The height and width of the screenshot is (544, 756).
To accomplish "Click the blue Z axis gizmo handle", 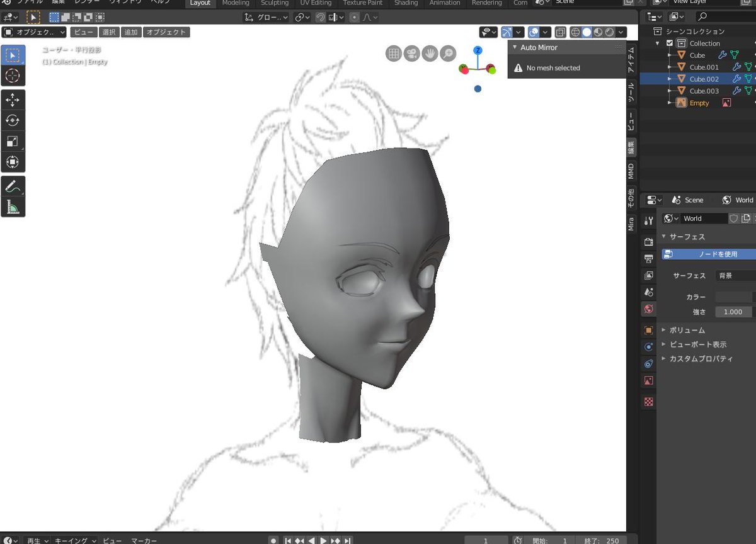I will [478, 50].
